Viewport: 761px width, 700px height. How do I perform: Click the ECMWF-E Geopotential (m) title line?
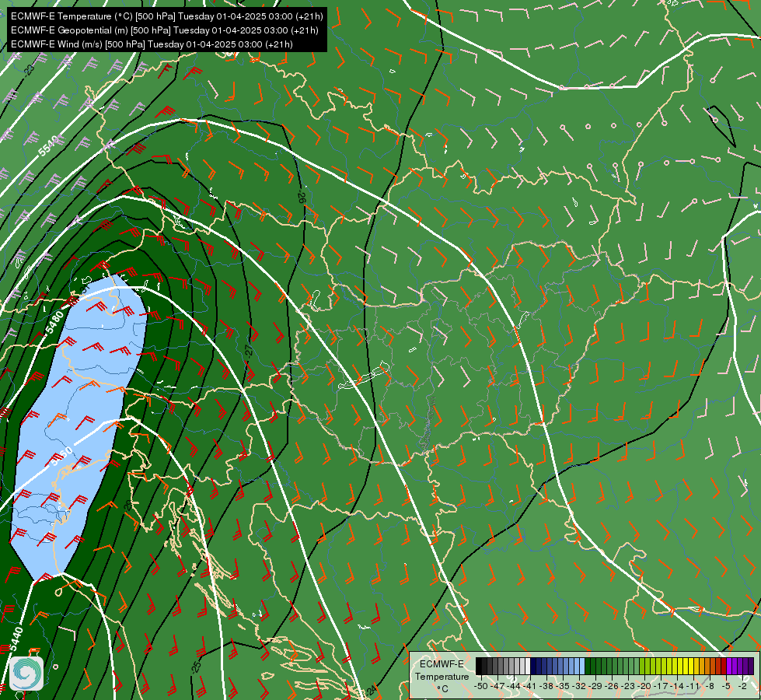(x=165, y=30)
